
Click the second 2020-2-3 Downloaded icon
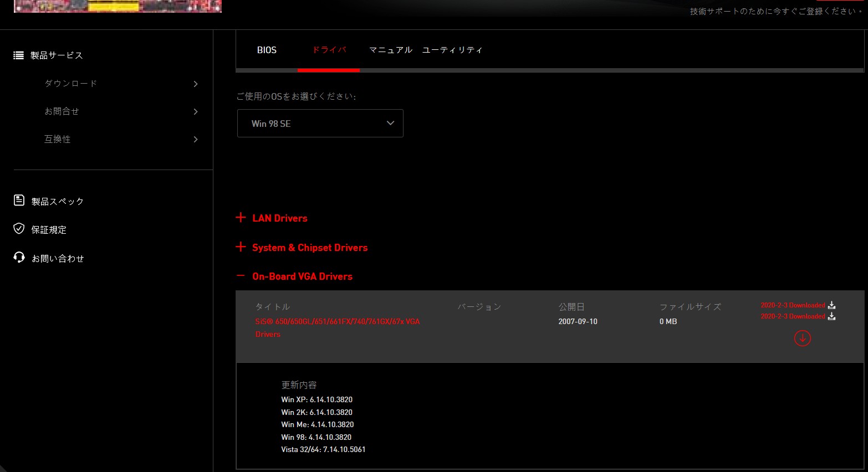coord(831,316)
